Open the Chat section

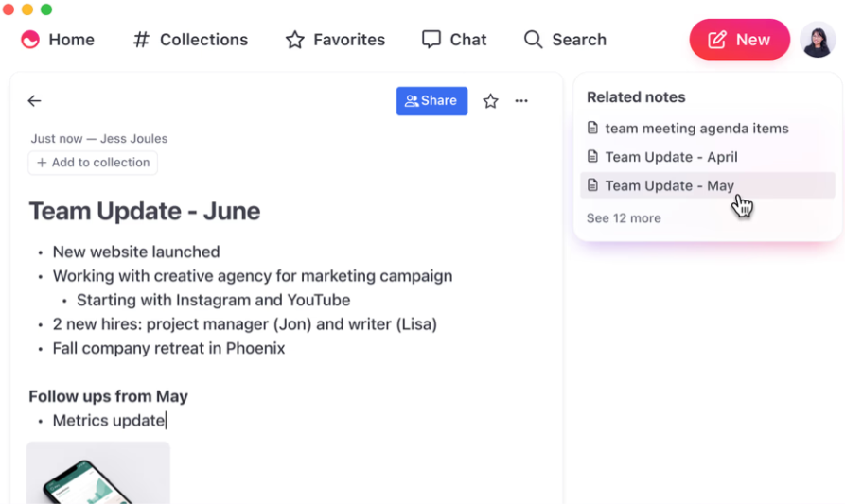tap(454, 40)
